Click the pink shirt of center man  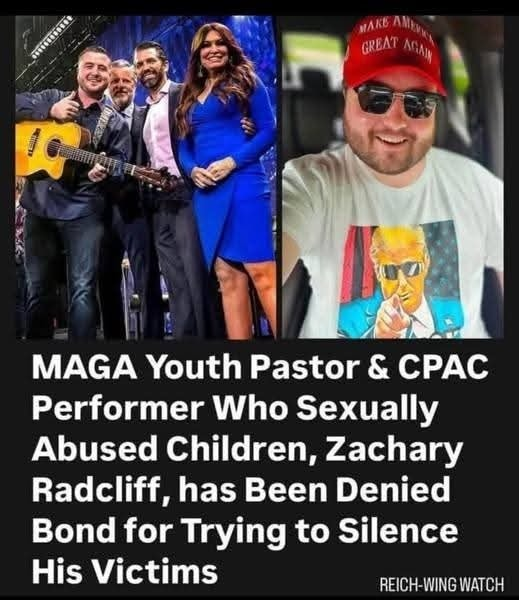pyautogui.click(x=160, y=130)
